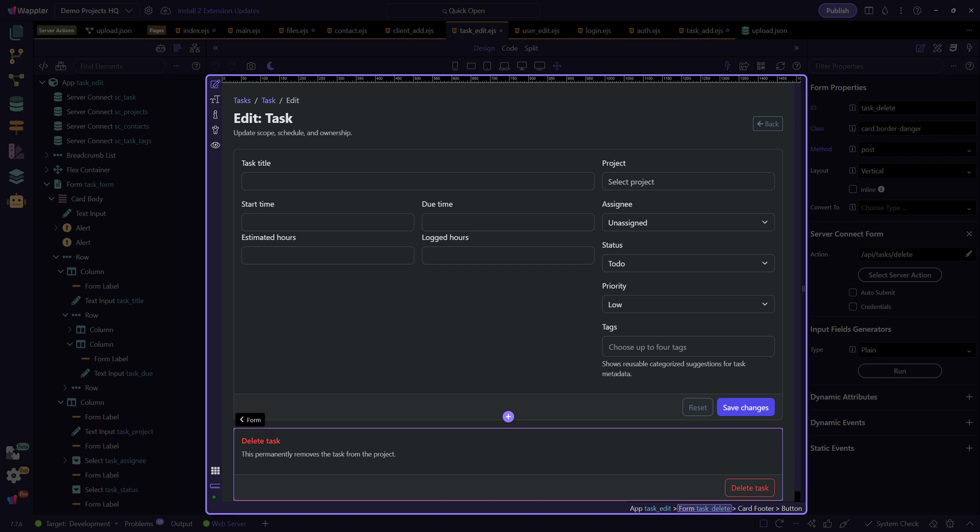Open the Method dropdown set to post
The width and height of the screenshot is (980, 532).
coord(916,149)
